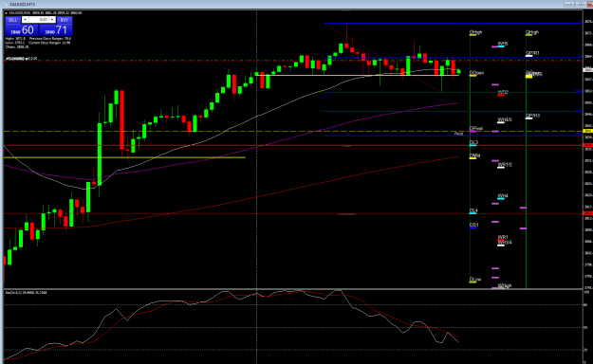Viewport: 593px width, 364px height.
Task: Click the WH4/5 weekly level label
Action: [x=505, y=119]
